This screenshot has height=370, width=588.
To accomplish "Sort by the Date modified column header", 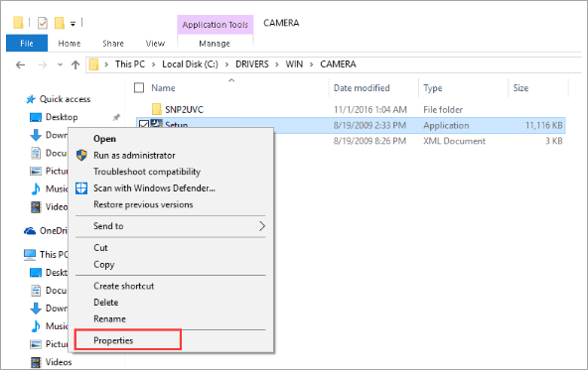I will 362,88.
